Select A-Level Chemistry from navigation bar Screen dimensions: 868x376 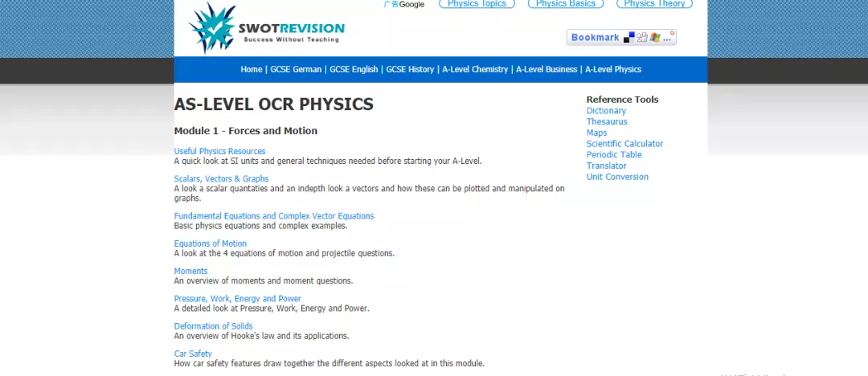pos(475,69)
